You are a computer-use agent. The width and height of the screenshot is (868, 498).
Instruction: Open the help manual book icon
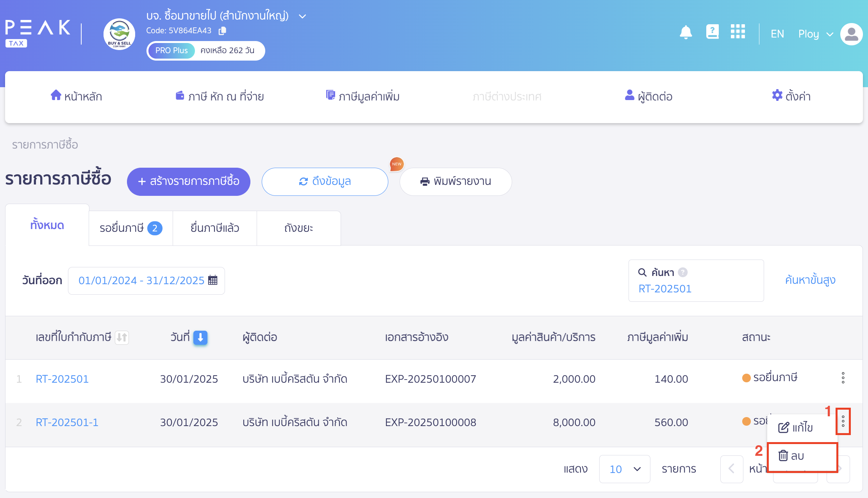coord(712,32)
